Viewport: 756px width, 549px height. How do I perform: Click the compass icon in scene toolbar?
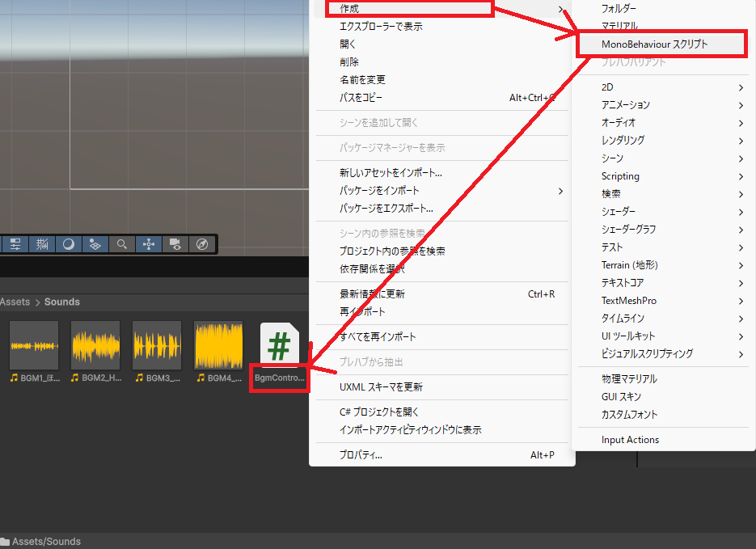202,243
